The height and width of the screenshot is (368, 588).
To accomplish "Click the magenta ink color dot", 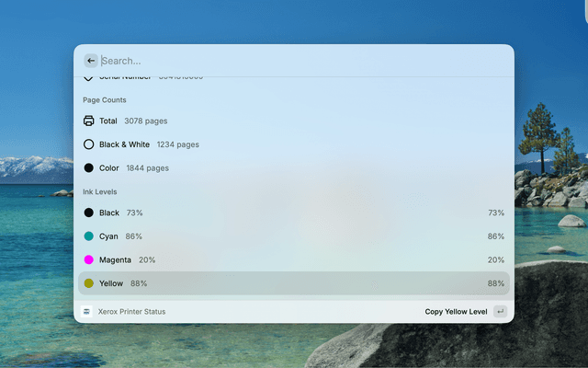I will (x=89, y=260).
